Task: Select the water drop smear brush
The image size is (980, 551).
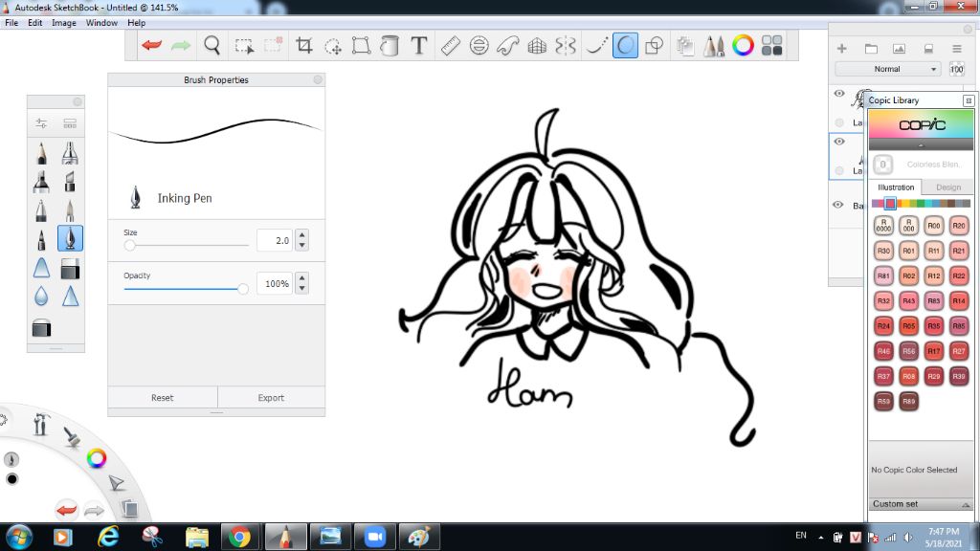Action: [x=41, y=296]
